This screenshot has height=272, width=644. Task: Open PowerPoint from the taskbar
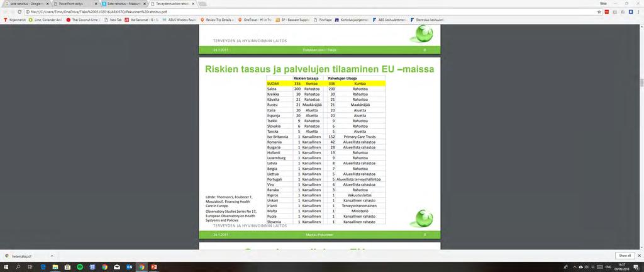[x=153, y=267]
